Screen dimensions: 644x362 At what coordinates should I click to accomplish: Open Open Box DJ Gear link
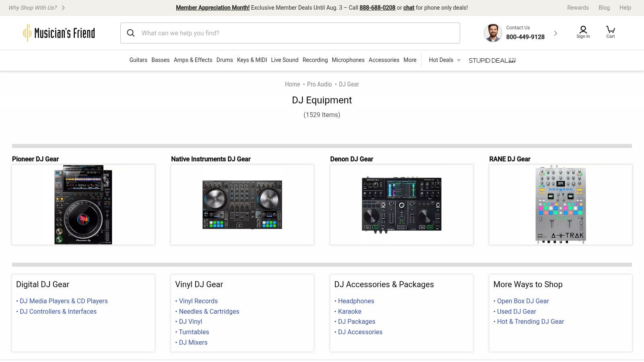click(523, 301)
